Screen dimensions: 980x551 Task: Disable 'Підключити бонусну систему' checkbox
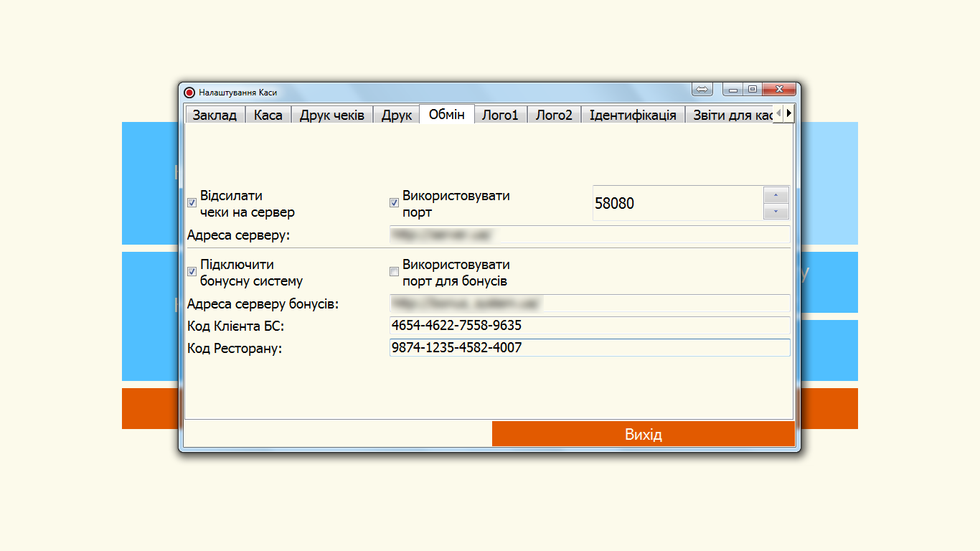click(x=192, y=272)
